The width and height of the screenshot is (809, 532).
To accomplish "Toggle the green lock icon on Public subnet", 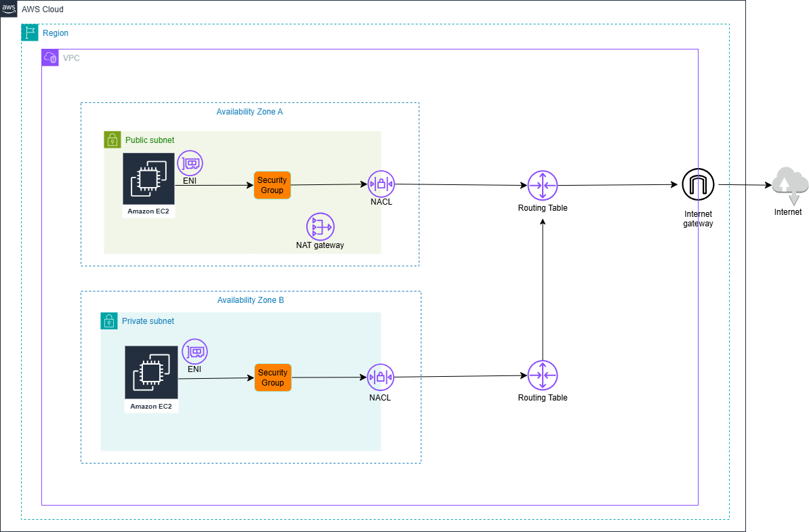I will (x=112, y=140).
